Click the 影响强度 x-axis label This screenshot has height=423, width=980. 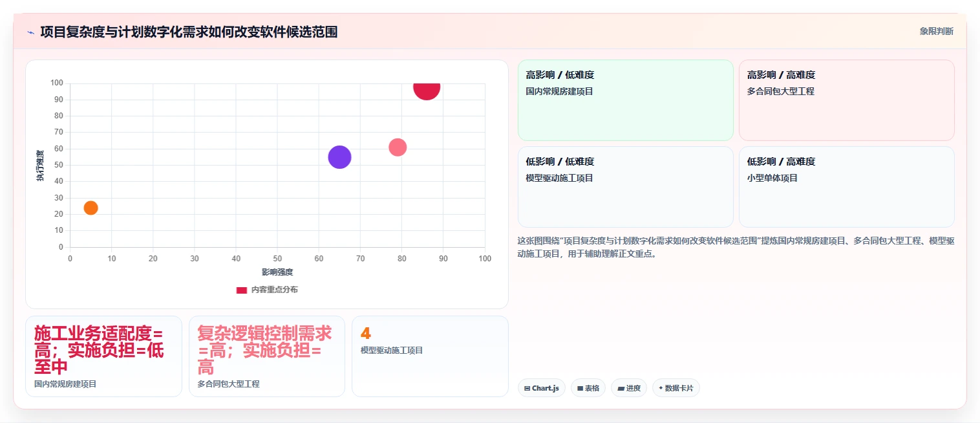click(x=277, y=272)
